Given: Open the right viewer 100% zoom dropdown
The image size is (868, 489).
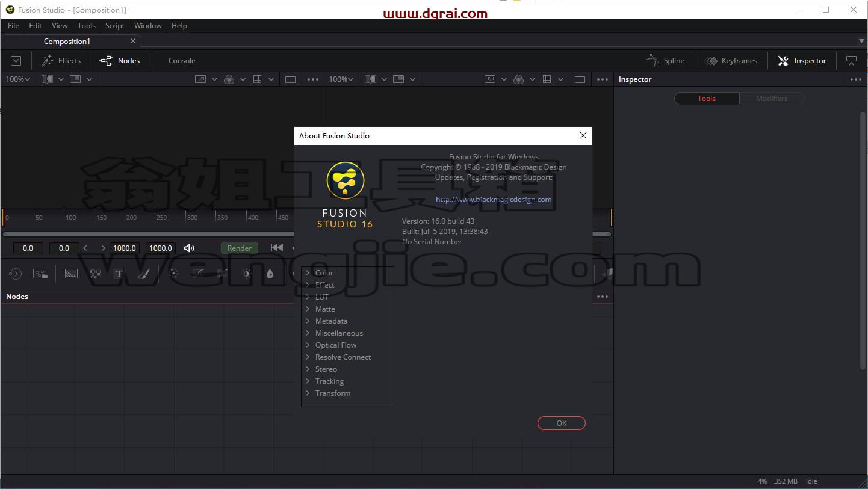Looking at the screenshot, I should pos(342,79).
